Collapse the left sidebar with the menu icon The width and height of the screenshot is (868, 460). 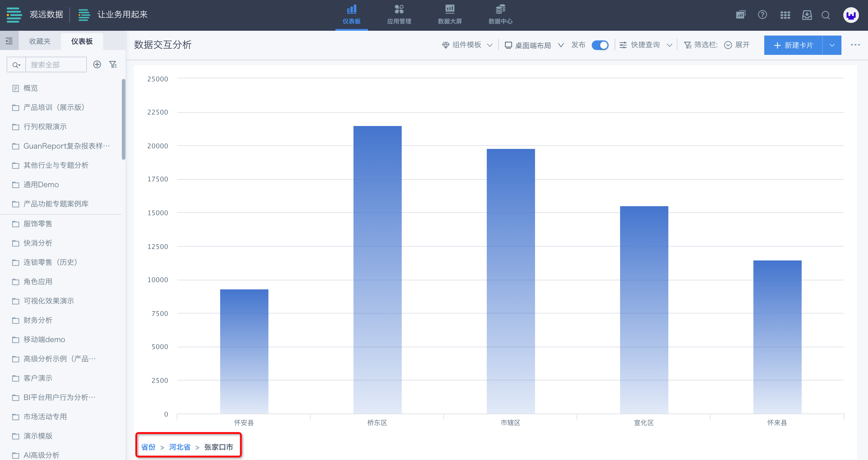9,41
